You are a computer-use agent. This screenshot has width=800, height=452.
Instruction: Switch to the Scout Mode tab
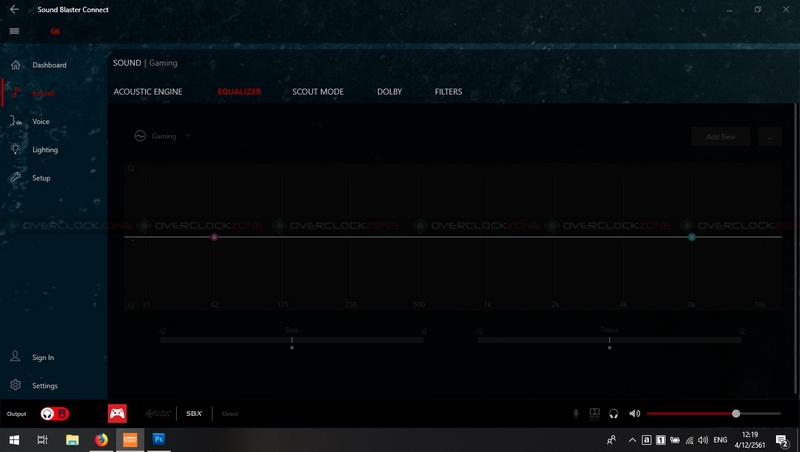coord(318,92)
